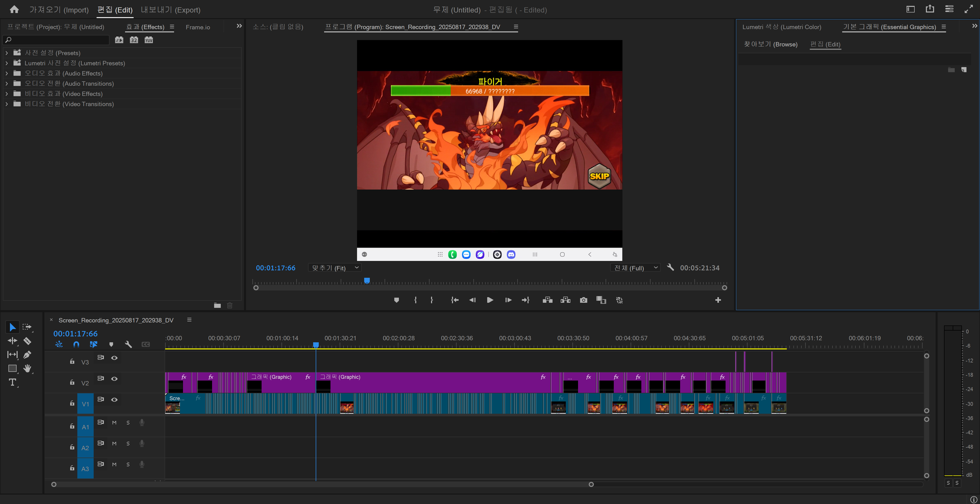Expand Video Effects folder

point(6,94)
